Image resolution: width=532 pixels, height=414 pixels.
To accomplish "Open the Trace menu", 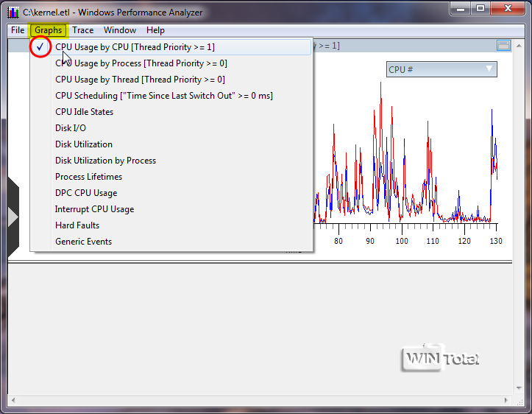I will pyautogui.click(x=83, y=30).
